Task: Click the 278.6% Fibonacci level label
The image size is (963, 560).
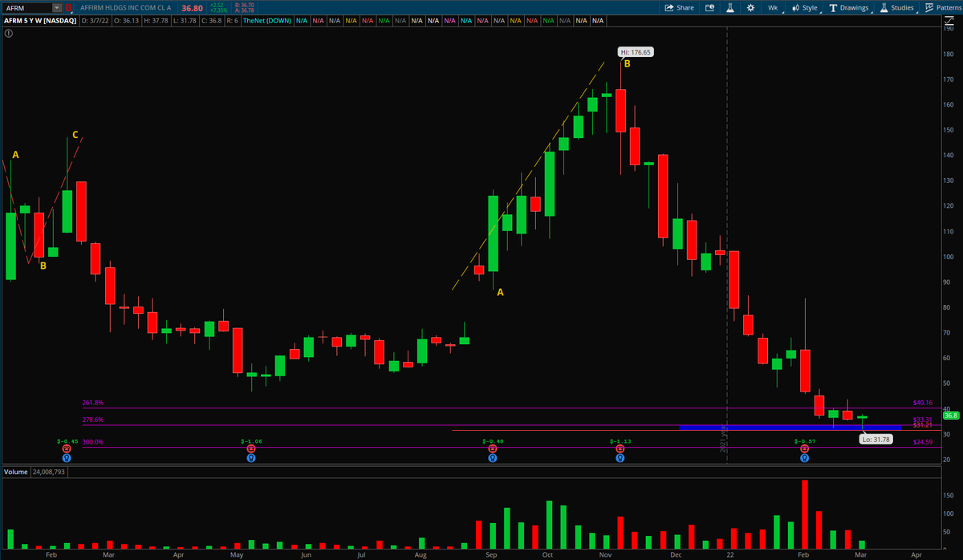Action: point(92,420)
